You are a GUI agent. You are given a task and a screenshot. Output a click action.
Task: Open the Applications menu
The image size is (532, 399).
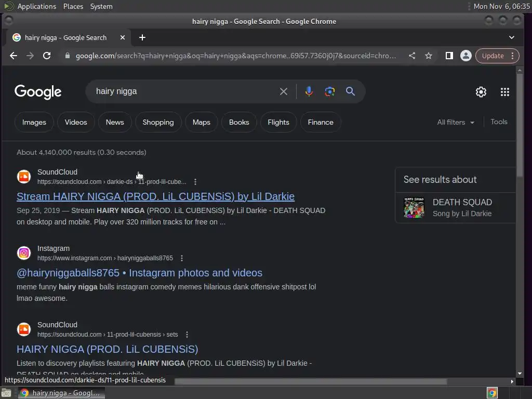coord(37,6)
